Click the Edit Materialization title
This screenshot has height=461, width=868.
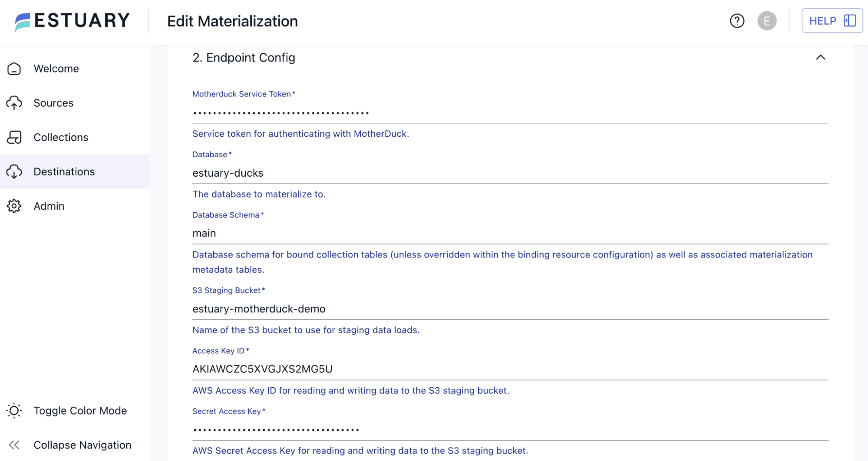tap(232, 21)
